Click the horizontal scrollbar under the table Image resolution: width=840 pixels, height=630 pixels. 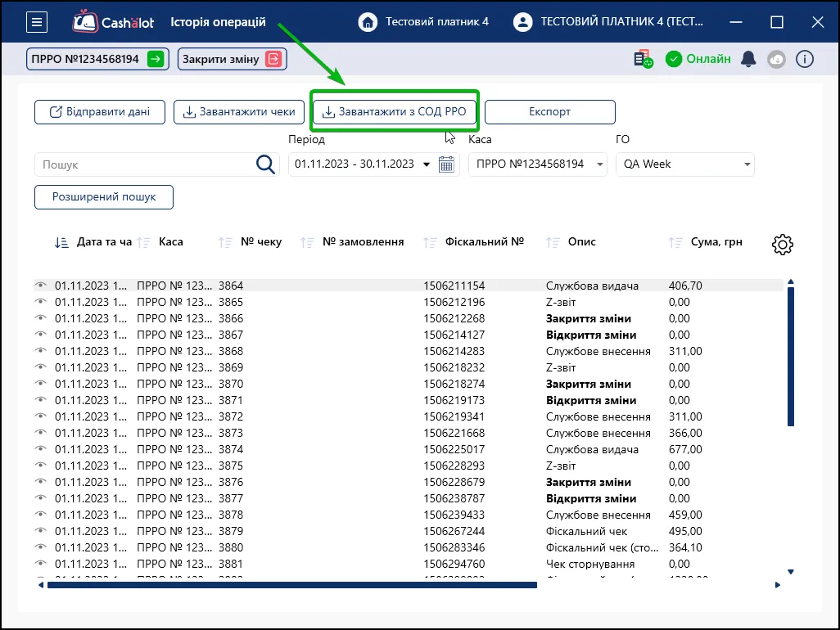click(292, 585)
